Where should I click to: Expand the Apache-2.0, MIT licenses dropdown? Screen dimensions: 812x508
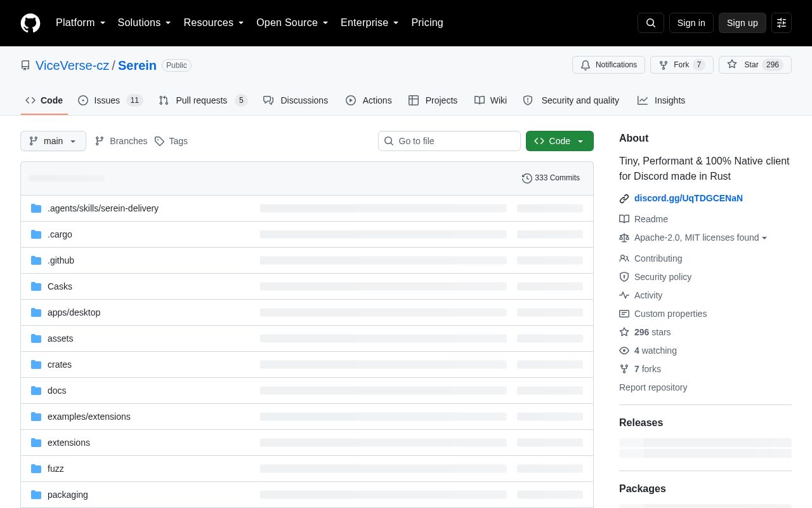pyautogui.click(x=701, y=237)
